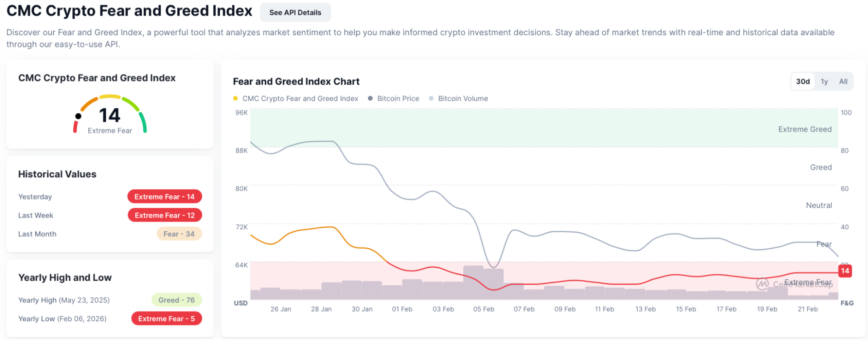Click the large 14 gauge value
This screenshot has height=340, width=868.
click(x=109, y=116)
